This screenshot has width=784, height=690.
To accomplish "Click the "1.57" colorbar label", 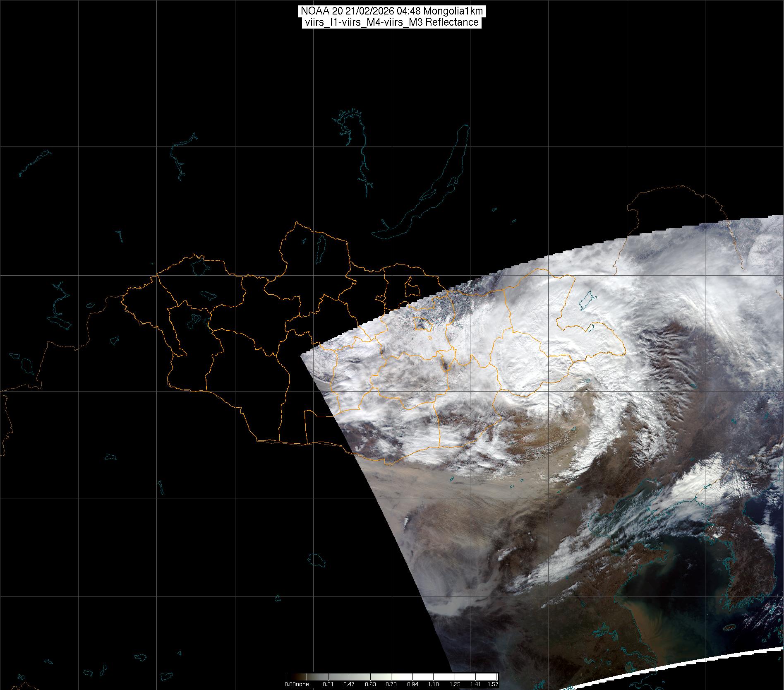I will (493, 684).
